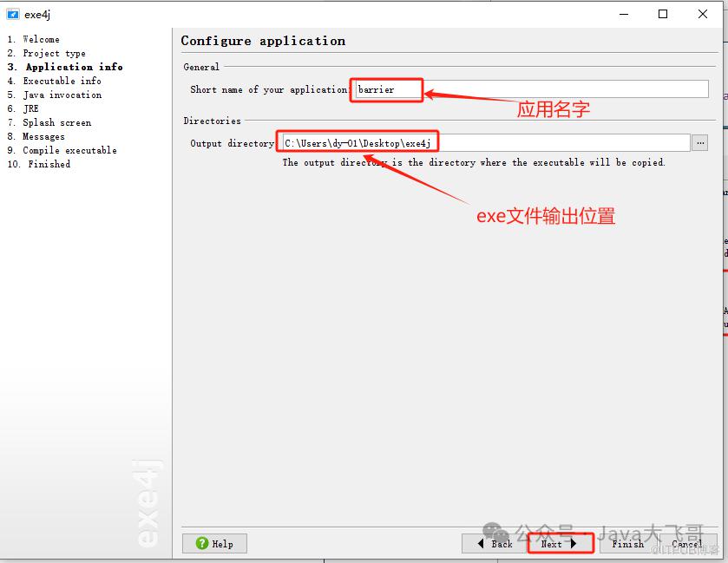This screenshot has width=728, height=563.
Task: Click into the Output directory field
Action: [x=486, y=143]
